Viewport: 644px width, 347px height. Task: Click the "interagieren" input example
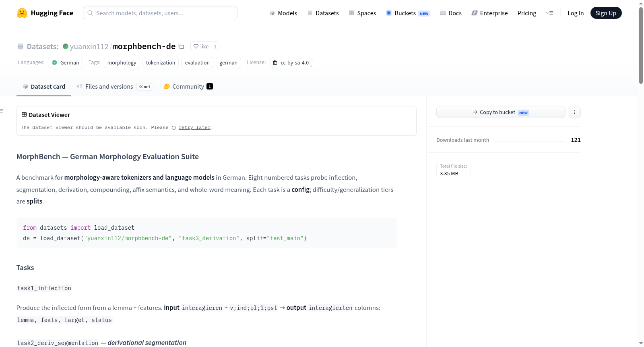[x=202, y=308]
